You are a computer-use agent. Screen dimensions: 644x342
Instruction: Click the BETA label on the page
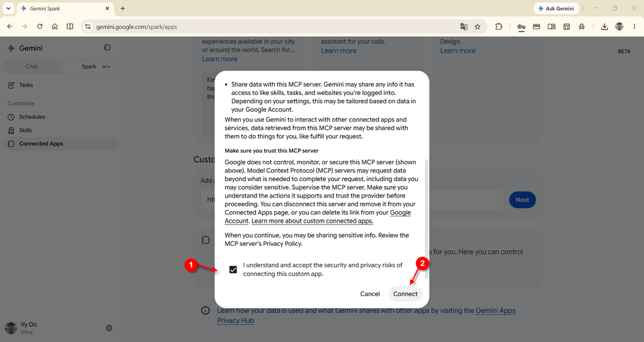tap(624, 52)
